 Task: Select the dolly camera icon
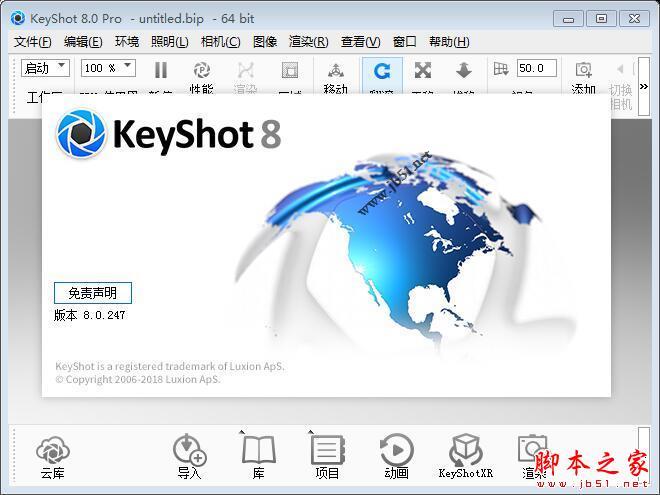point(463,70)
